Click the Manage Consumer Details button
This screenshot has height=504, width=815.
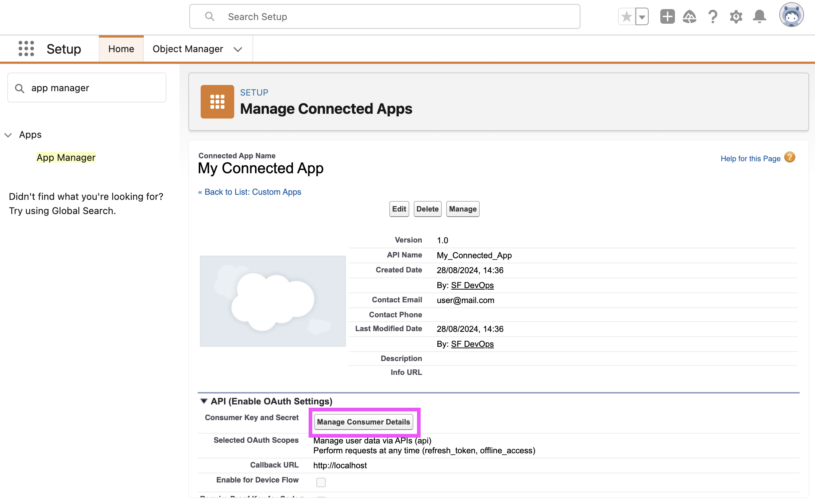point(363,422)
